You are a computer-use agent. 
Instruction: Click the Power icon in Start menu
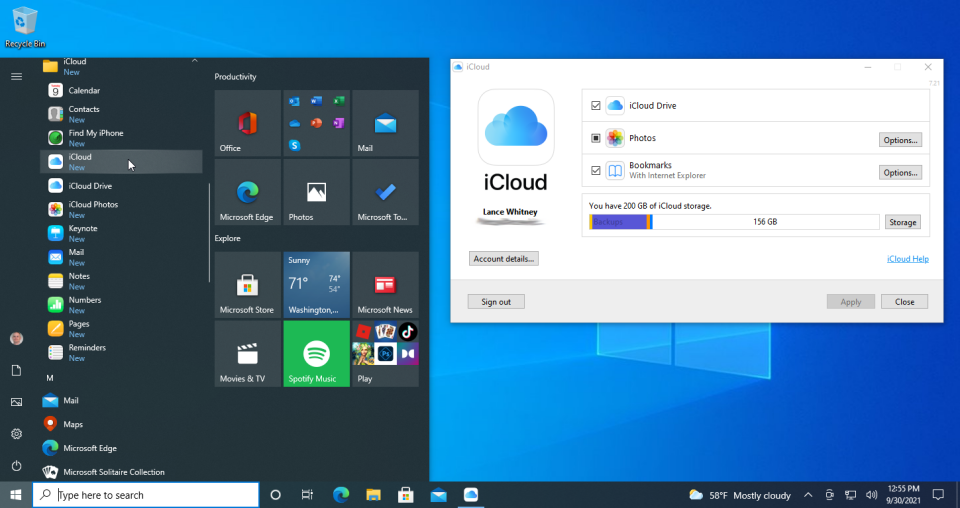(17, 466)
